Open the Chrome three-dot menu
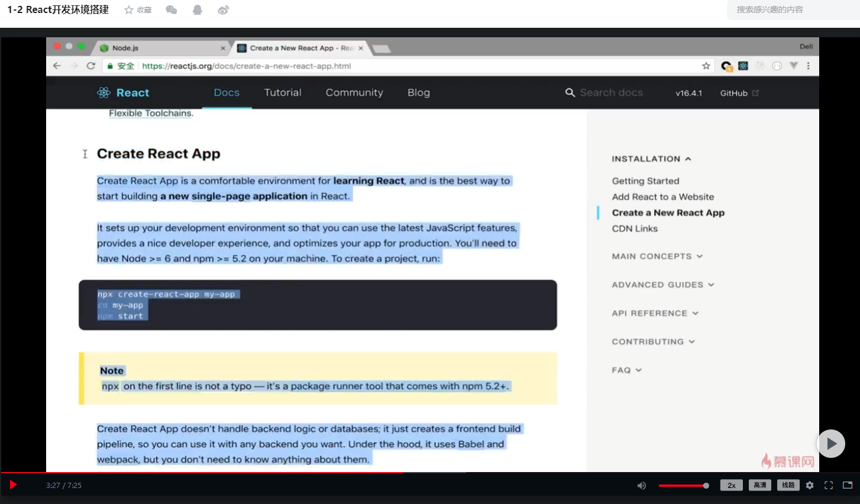 coord(809,66)
